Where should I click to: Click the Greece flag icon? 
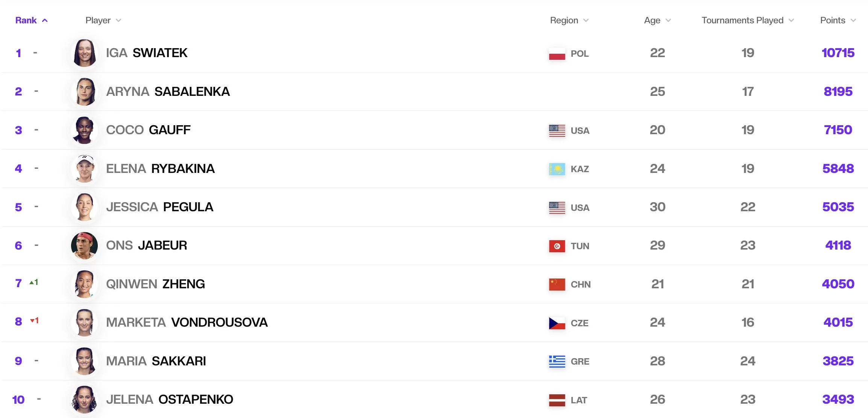click(x=557, y=362)
